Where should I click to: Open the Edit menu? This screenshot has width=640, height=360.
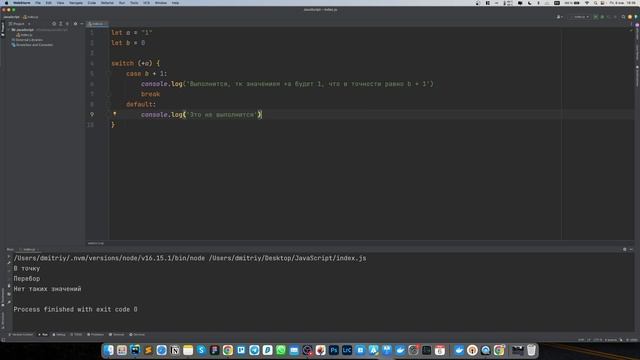click(x=49, y=3)
